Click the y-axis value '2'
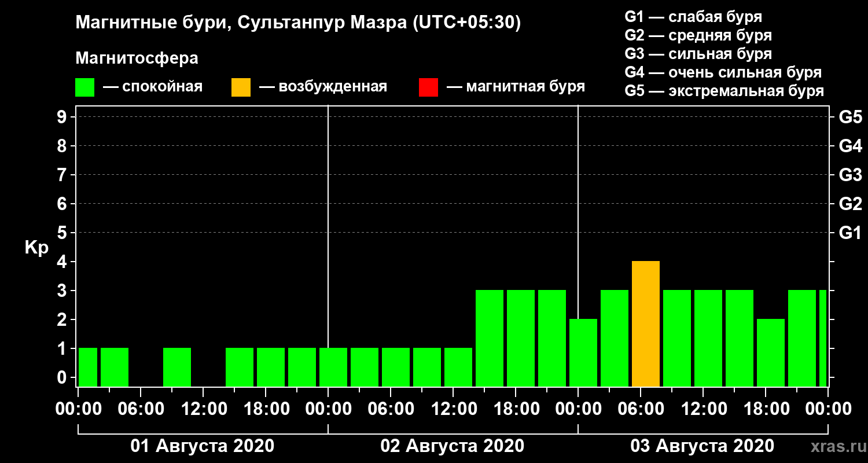 pos(63,319)
